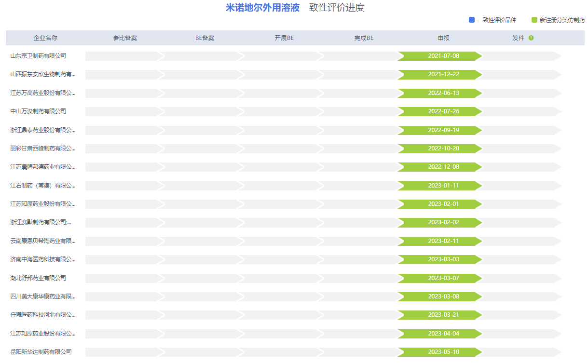Click the 企业名称 column header

pos(45,38)
